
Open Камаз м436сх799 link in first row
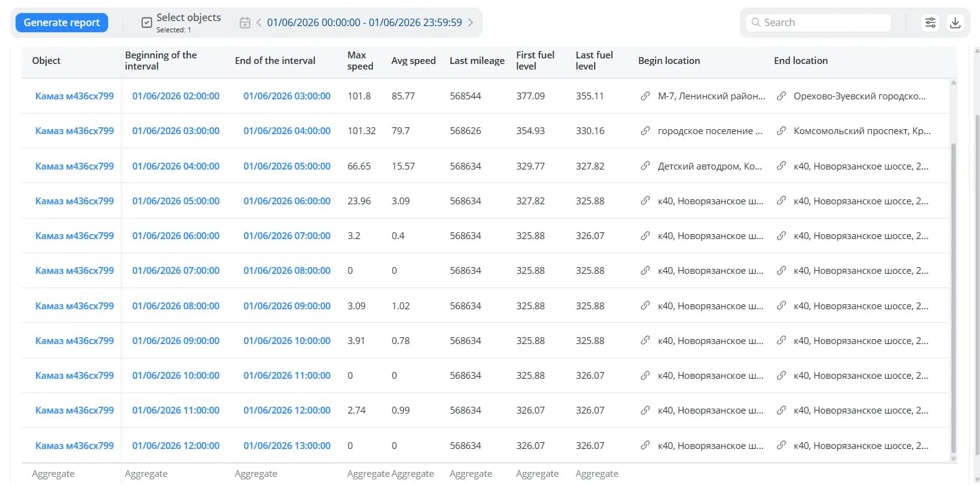coord(75,96)
